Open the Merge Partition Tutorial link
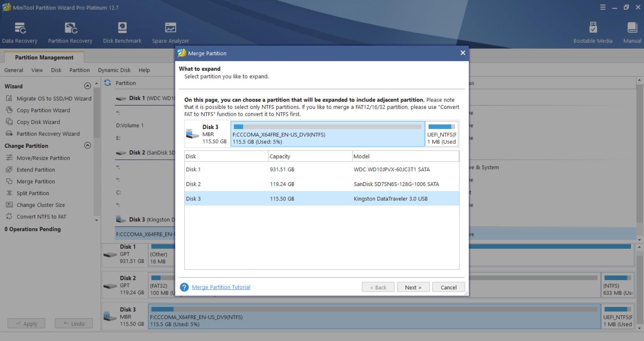This screenshot has width=644, height=341. [221, 287]
